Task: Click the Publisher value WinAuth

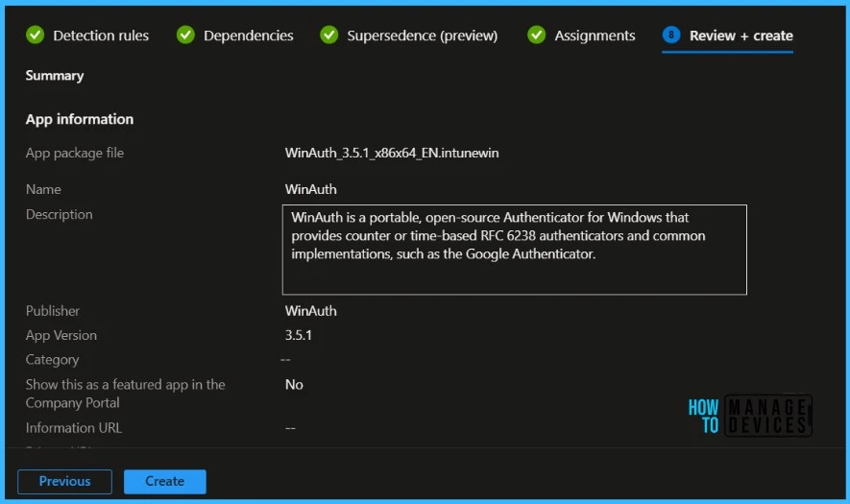Action: pyautogui.click(x=310, y=310)
